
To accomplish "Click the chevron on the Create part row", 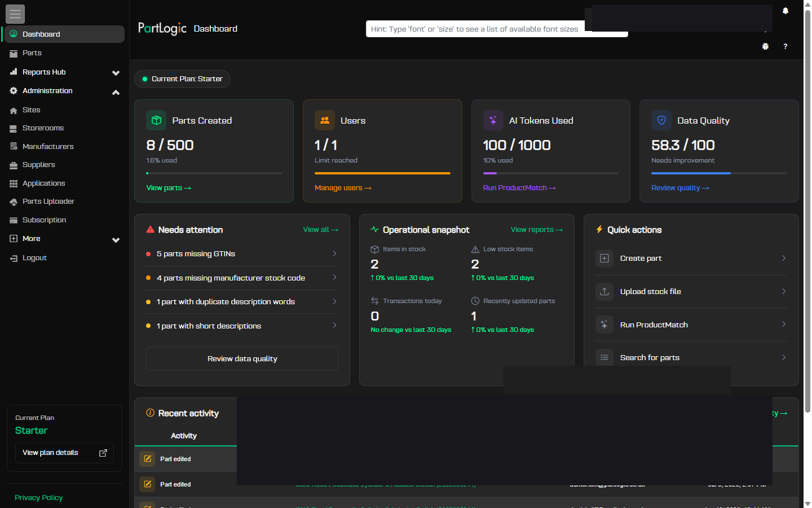I will coord(784,258).
